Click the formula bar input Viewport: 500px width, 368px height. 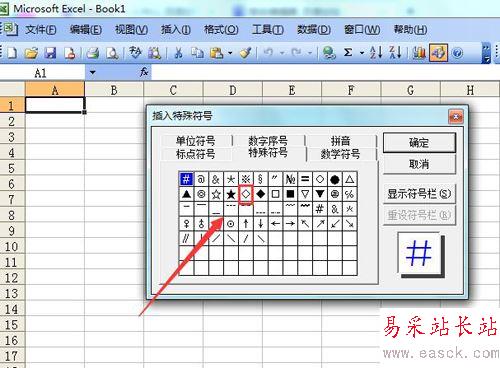pos(325,72)
